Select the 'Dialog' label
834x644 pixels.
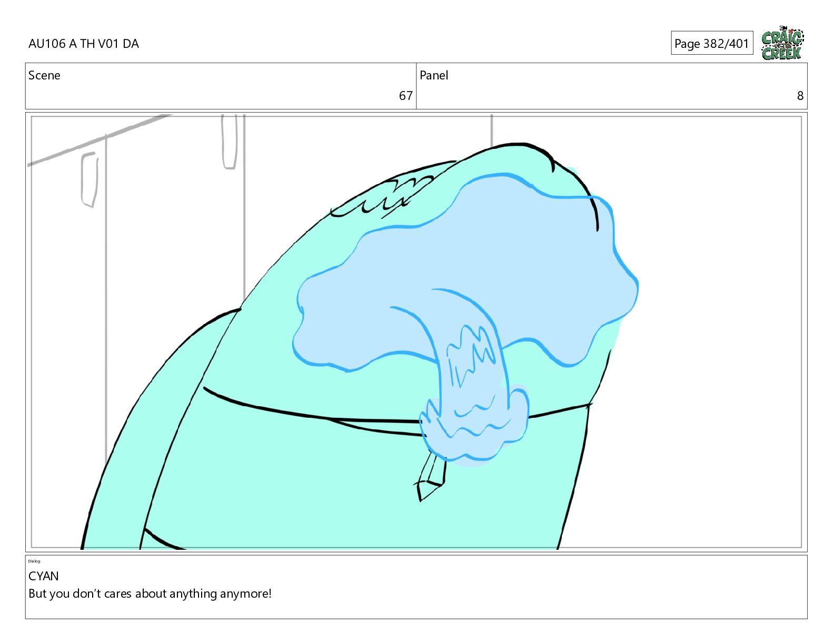34,561
